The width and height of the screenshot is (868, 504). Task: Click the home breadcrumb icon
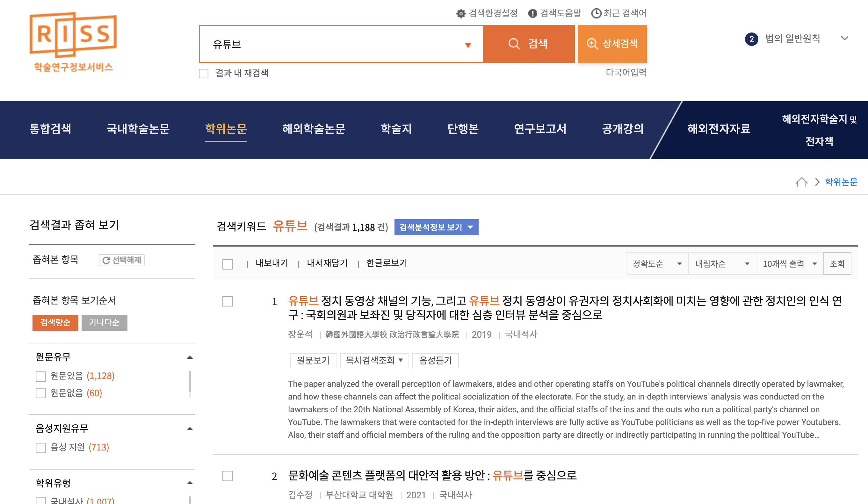pyautogui.click(x=801, y=182)
